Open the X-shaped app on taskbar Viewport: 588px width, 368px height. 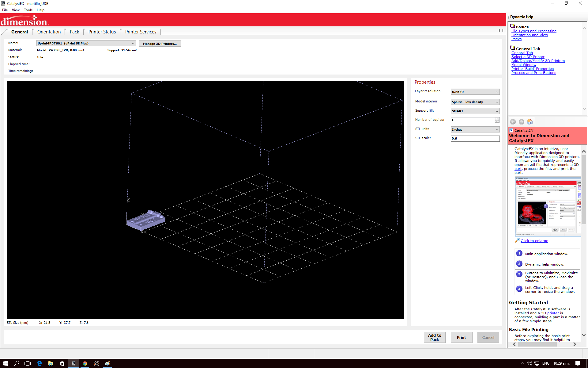[x=96, y=363]
